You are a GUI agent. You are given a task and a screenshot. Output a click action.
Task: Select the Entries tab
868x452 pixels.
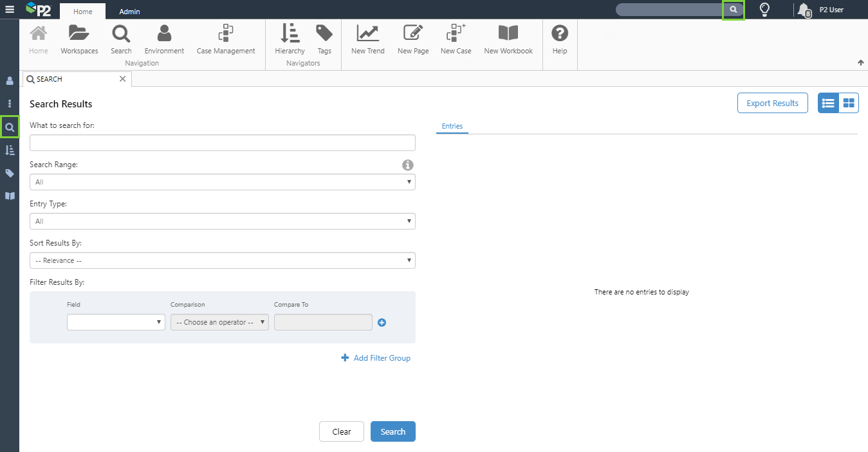tap(452, 127)
